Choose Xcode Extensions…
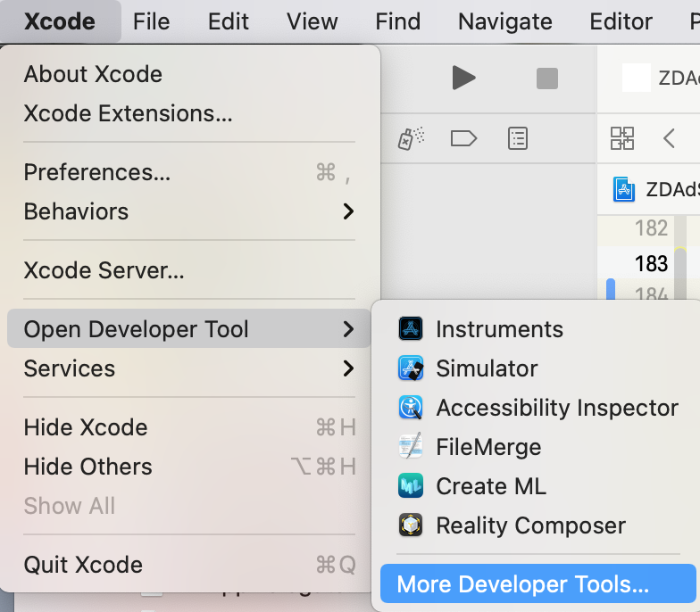The width and height of the screenshot is (700, 612). (x=189, y=113)
